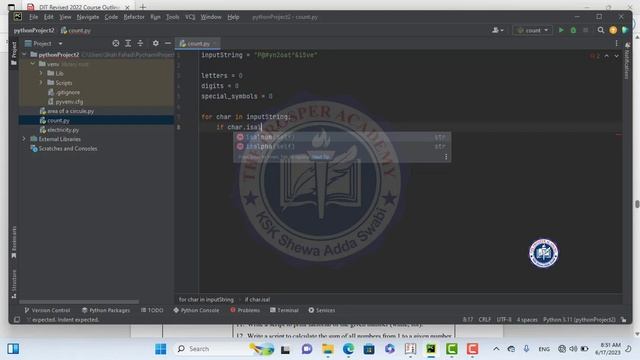Click the Python 3.11 interpreter in status bar

click(579, 320)
